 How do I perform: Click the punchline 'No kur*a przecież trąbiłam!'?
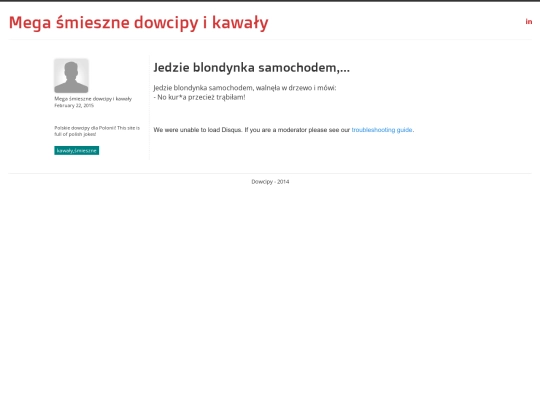(201, 97)
